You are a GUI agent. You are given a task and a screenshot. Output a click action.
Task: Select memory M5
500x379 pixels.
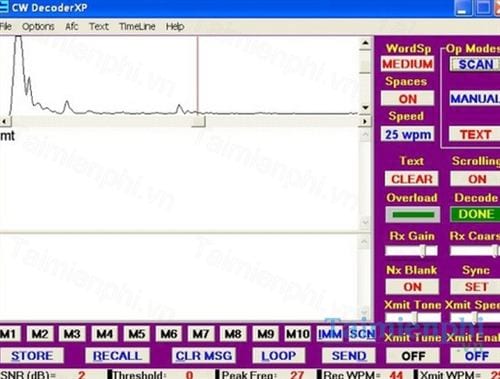pos(137,334)
